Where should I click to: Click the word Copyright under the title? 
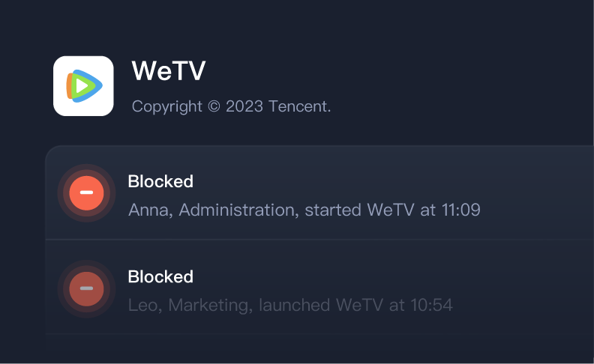167,106
